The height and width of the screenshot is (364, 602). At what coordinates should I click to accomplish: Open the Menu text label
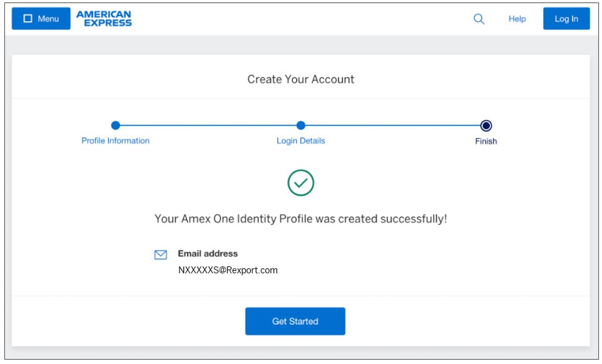(48, 19)
